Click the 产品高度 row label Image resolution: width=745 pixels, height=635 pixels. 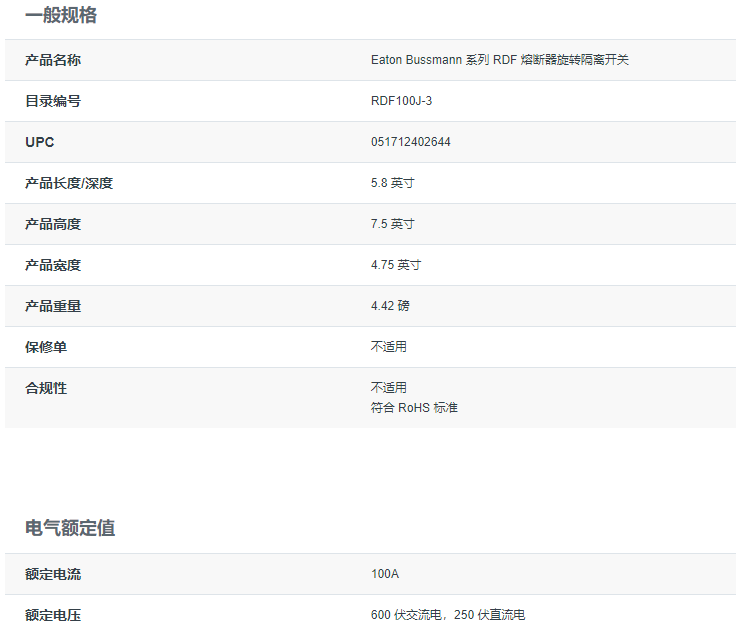53,224
